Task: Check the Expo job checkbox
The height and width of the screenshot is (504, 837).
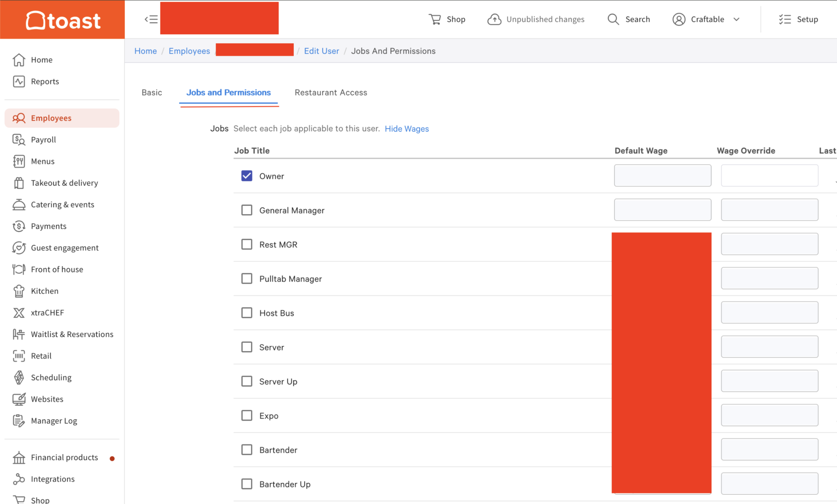Action: pyautogui.click(x=247, y=416)
